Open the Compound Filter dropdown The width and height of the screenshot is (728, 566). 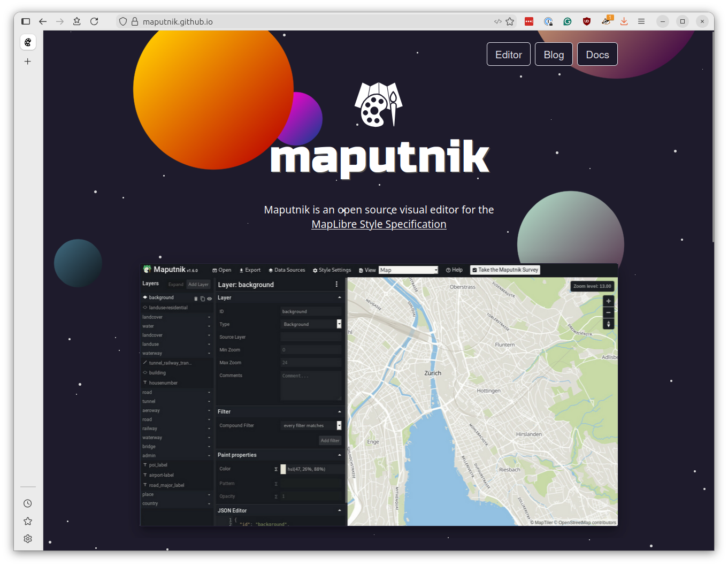[339, 425]
